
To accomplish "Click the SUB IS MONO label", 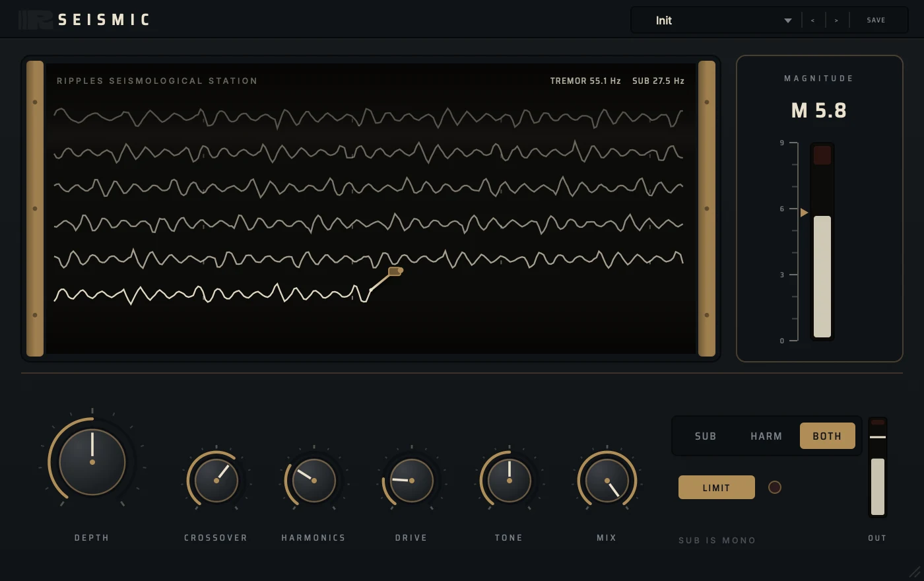I will click(x=717, y=540).
